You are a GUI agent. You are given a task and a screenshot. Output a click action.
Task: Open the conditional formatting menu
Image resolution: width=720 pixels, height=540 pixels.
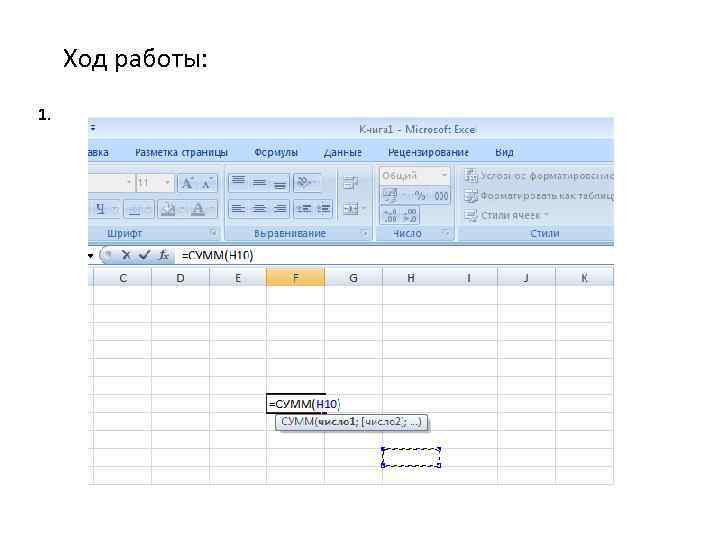pyautogui.click(x=538, y=176)
